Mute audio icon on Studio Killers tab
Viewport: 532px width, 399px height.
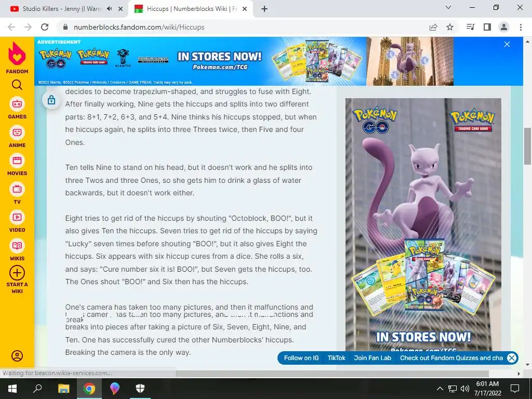point(109,9)
